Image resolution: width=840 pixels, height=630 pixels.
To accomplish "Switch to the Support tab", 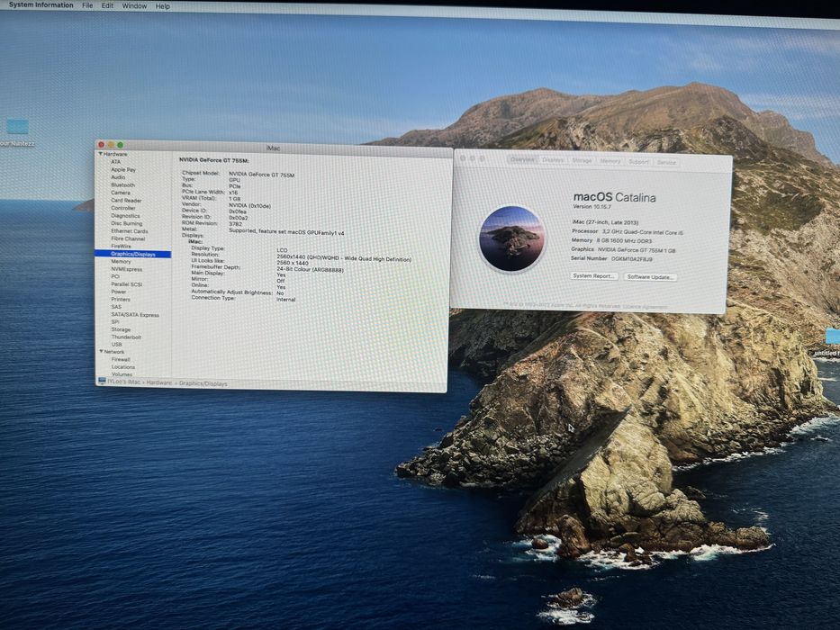I will coord(638,162).
